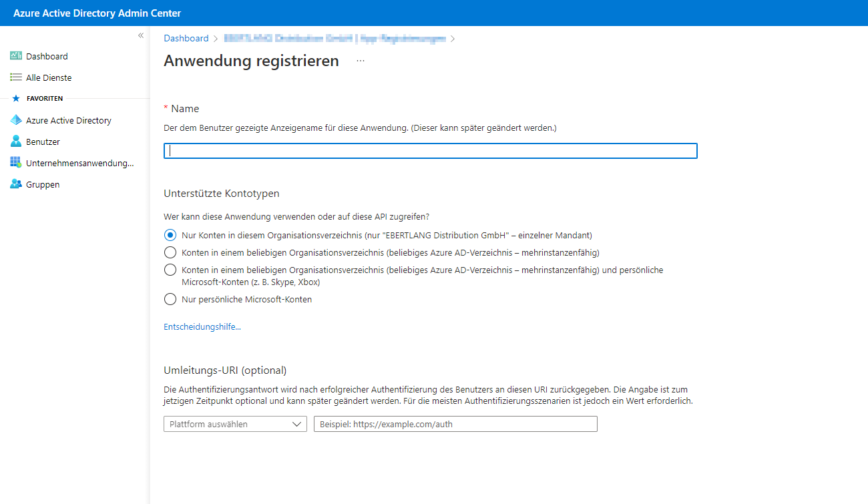
Task: Click the Alle Dienste list icon
Action: coord(16,77)
